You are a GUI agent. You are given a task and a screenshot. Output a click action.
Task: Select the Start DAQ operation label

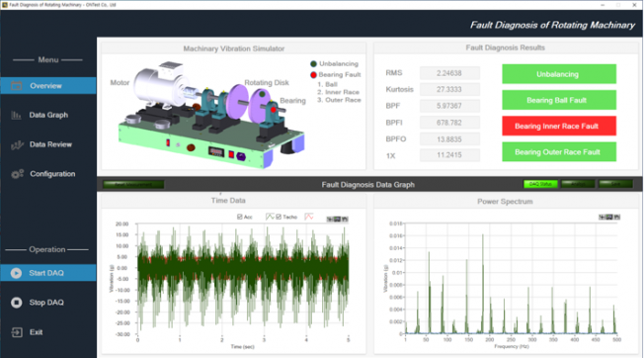pyautogui.click(x=46, y=273)
